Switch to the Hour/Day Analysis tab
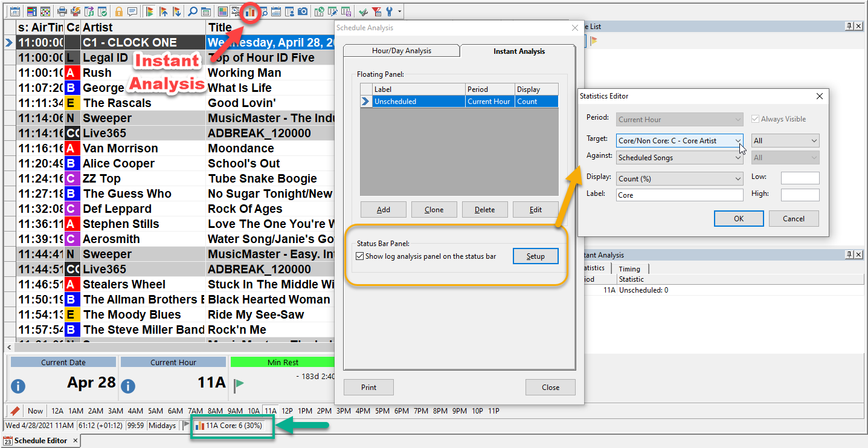The width and height of the screenshot is (868, 448). 401,51
